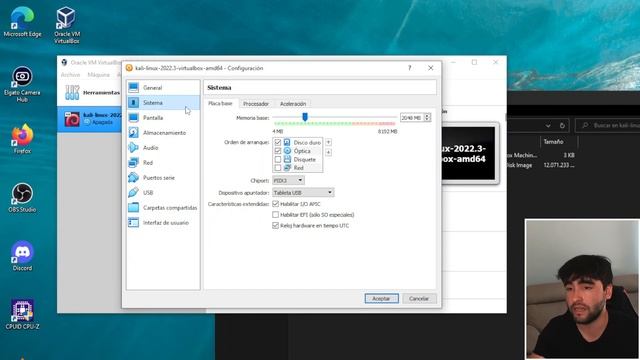Click Disquete floppy icon in boot order
The height and width of the screenshot is (360, 640).
[x=287, y=160]
